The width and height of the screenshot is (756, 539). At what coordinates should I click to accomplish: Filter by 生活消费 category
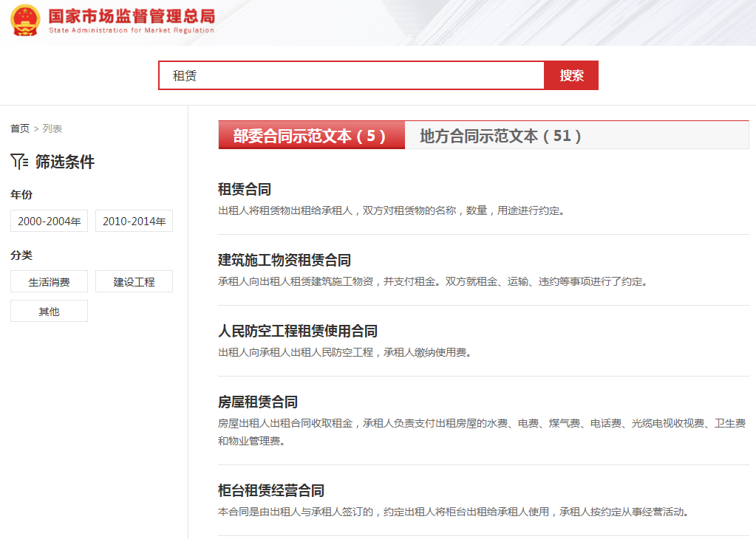click(50, 281)
